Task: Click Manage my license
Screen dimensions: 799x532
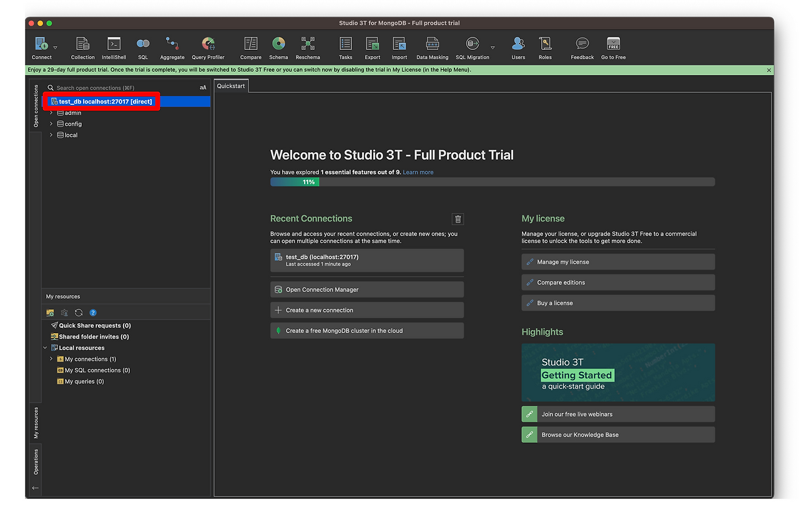Action: pyautogui.click(x=619, y=262)
